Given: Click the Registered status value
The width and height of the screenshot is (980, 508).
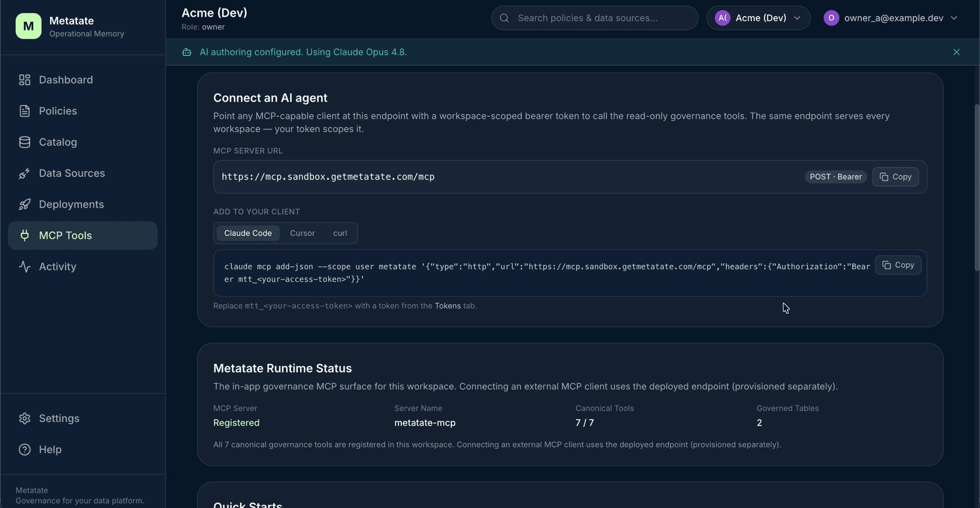Looking at the screenshot, I should coord(236,423).
